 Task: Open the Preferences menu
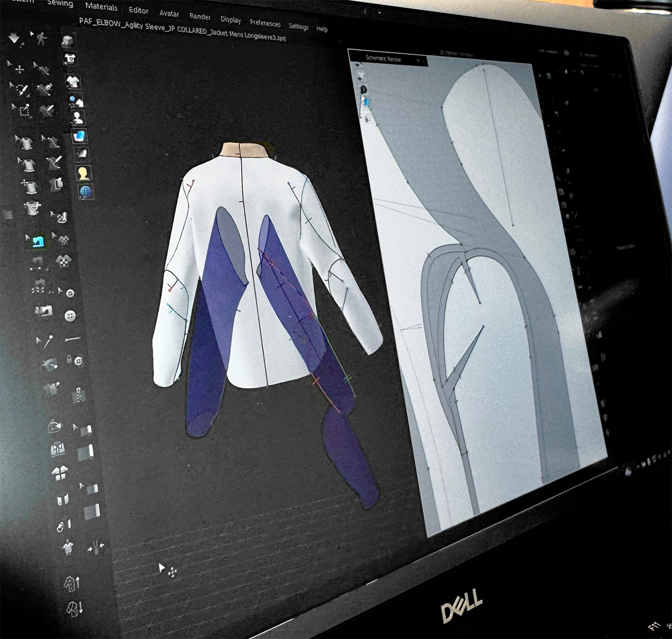tap(265, 23)
